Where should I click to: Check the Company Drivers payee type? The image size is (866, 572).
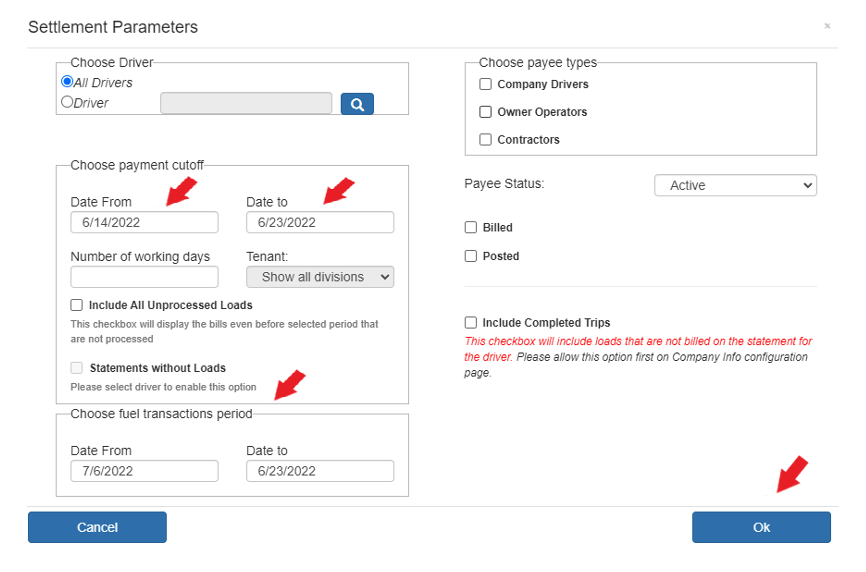pyautogui.click(x=485, y=84)
